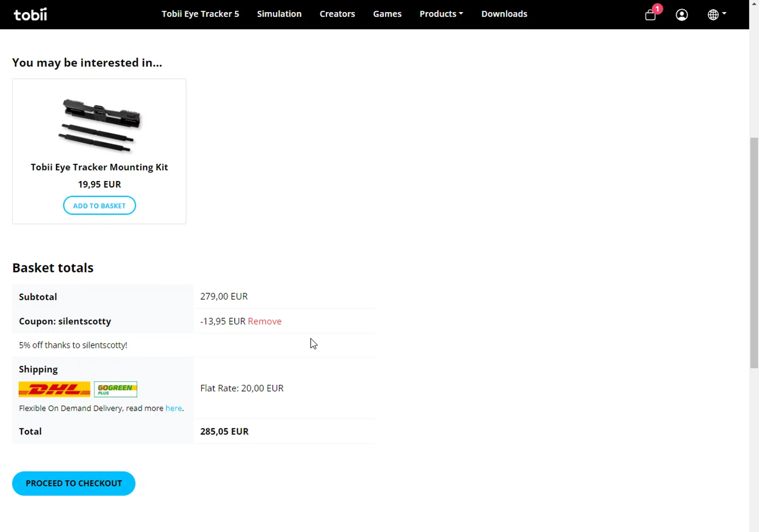Remove the silentscotty coupon

click(x=265, y=321)
